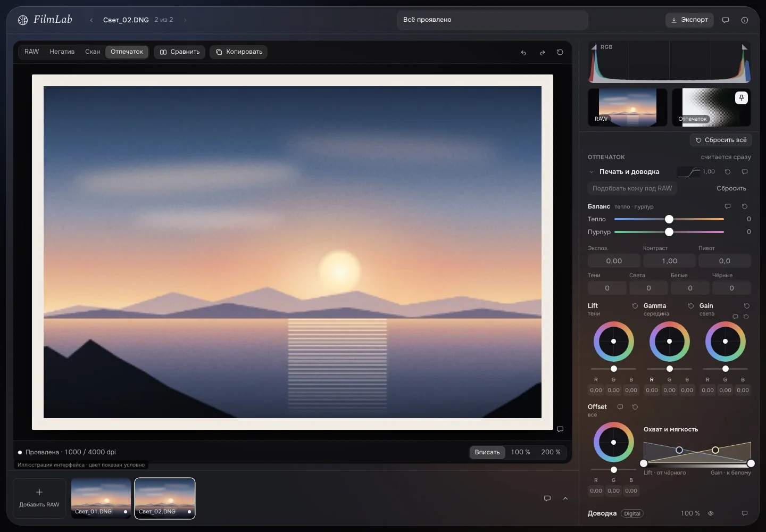Open the comment icon below the print preview
The image size is (766, 532).
(x=560, y=429)
